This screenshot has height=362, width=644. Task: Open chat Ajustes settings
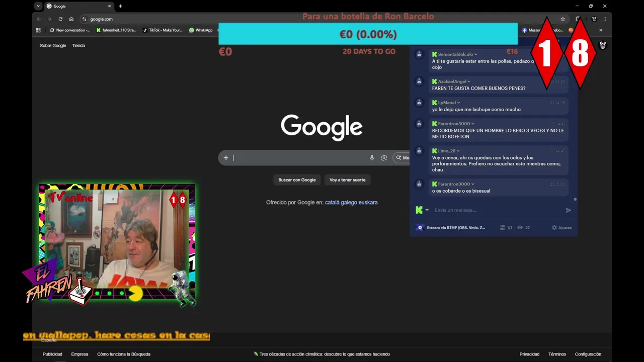[x=561, y=228]
